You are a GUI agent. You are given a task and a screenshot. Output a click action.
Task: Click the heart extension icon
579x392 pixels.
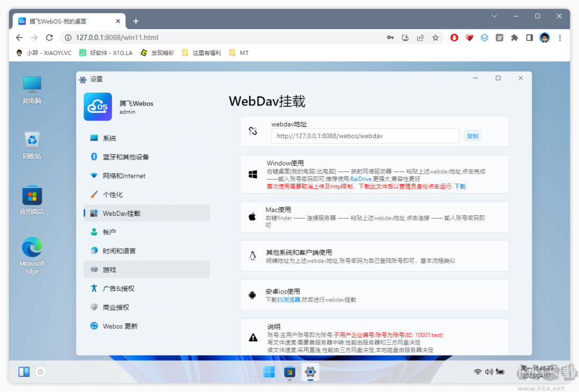[469, 37]
